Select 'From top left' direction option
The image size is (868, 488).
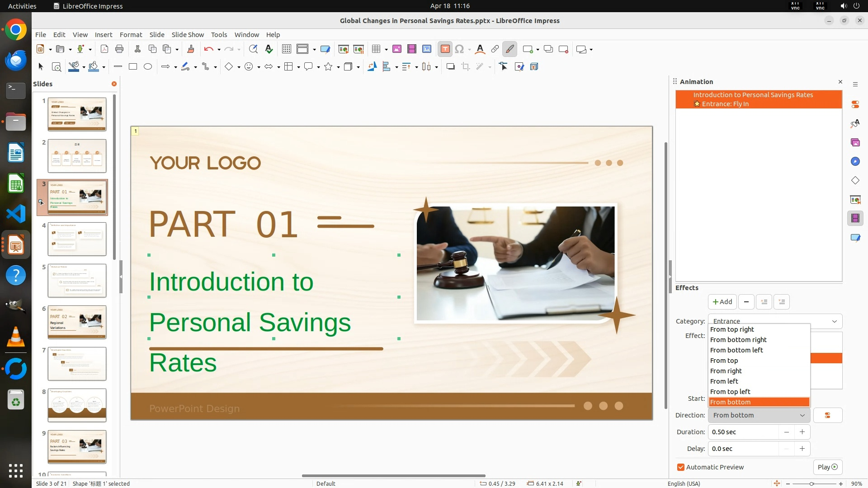click(x=730, y=392)
